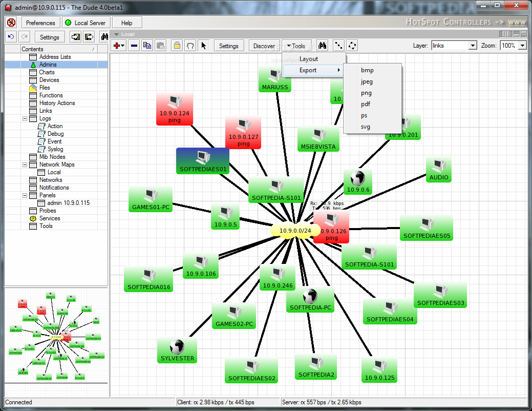Click the Help button

(126, 22)
